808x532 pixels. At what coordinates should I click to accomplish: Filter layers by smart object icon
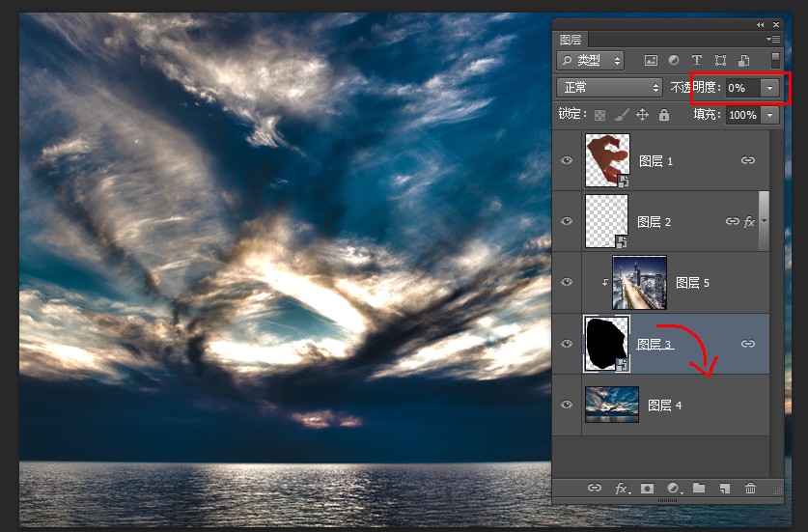click(743, 60)
